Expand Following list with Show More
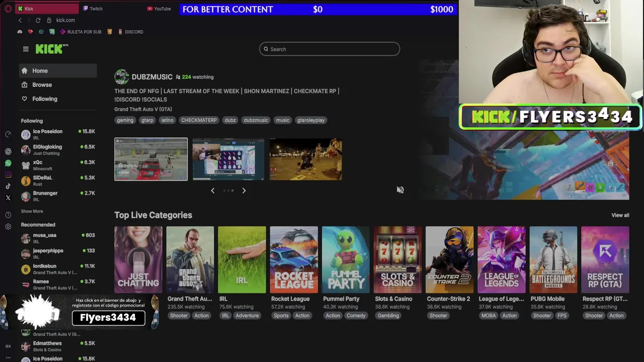Screen dimensions: 644x362 tap(32, 211)
